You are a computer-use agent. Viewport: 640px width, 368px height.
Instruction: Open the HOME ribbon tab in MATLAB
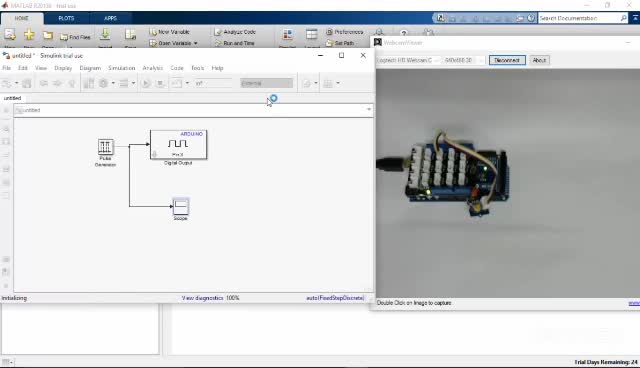click(22, 18)
